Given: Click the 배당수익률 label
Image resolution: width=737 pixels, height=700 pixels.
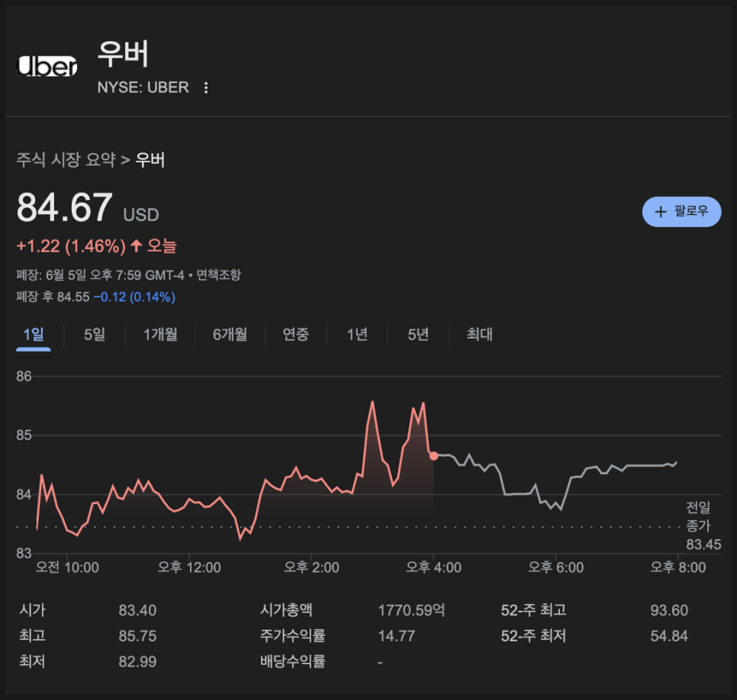Looking at the screenshot, I should [292, 661].
